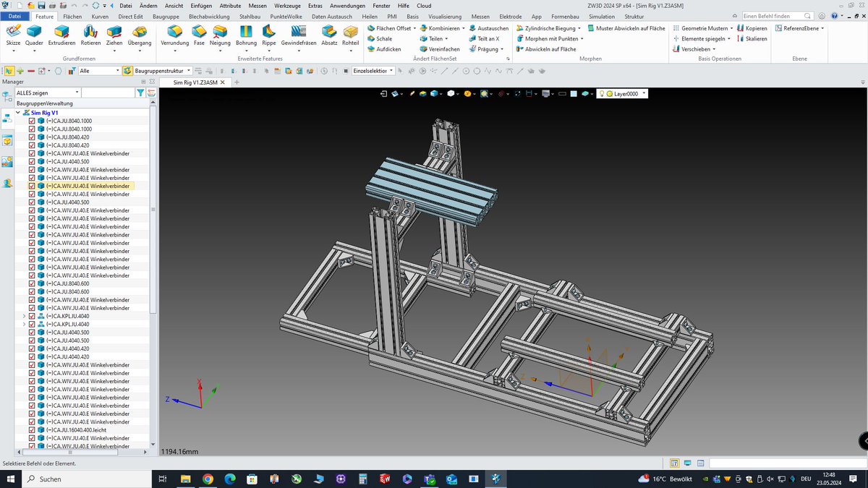Screen dimensions: 868x488
Task: Click the Elemente spiegeln button
Action: tap(702, 39)
